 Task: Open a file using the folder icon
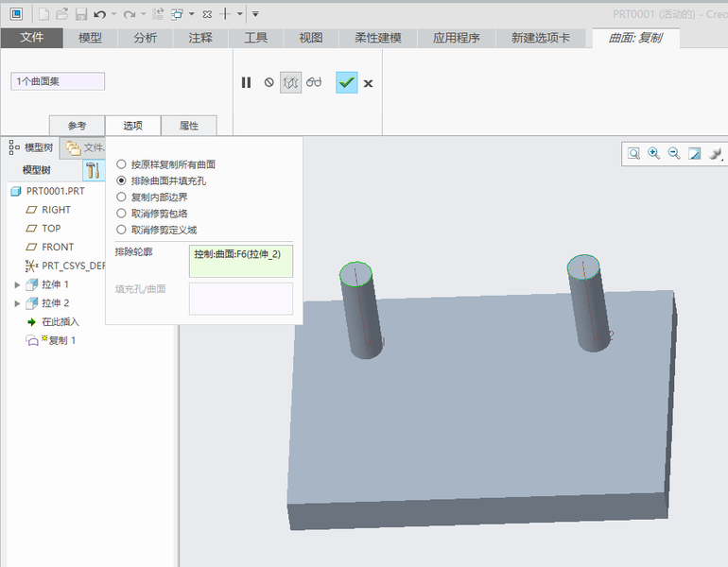point(61,14)
